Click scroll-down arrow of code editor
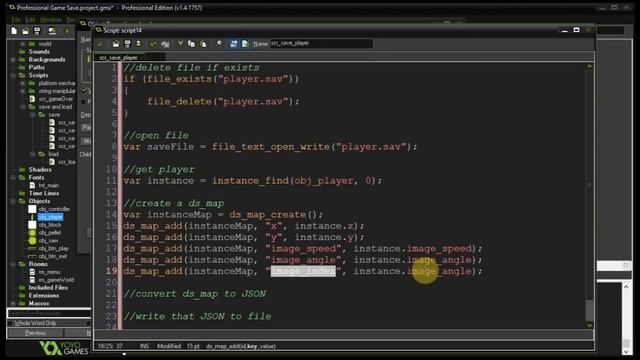 (589, 325)
